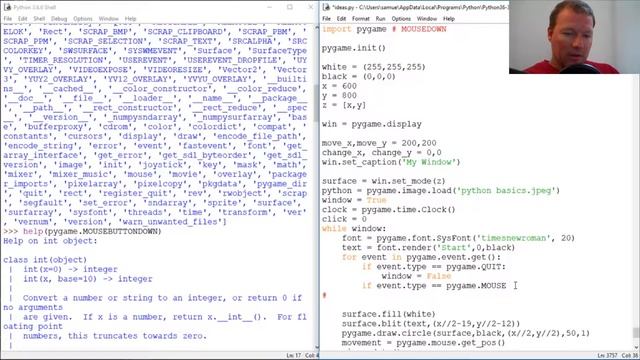Click editor status bar line and column indicator
This screenshot has width=640, height=360.
[x=618, y=356]
